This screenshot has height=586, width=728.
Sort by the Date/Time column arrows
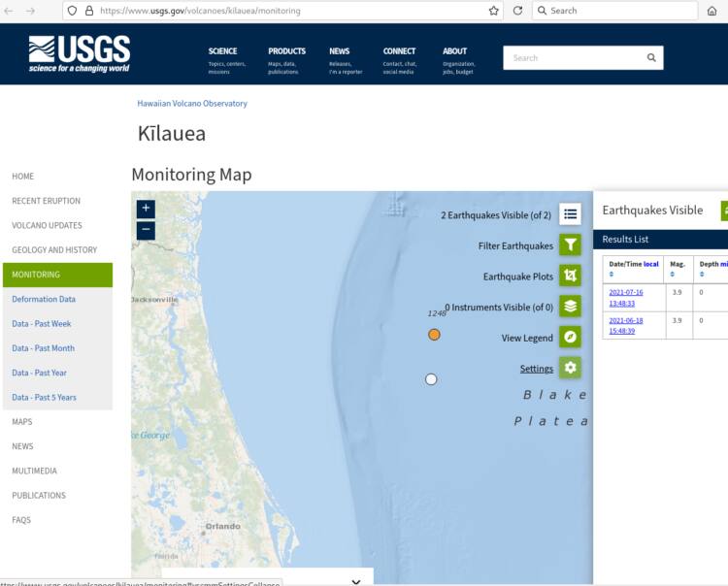click(x=611, y=275)
